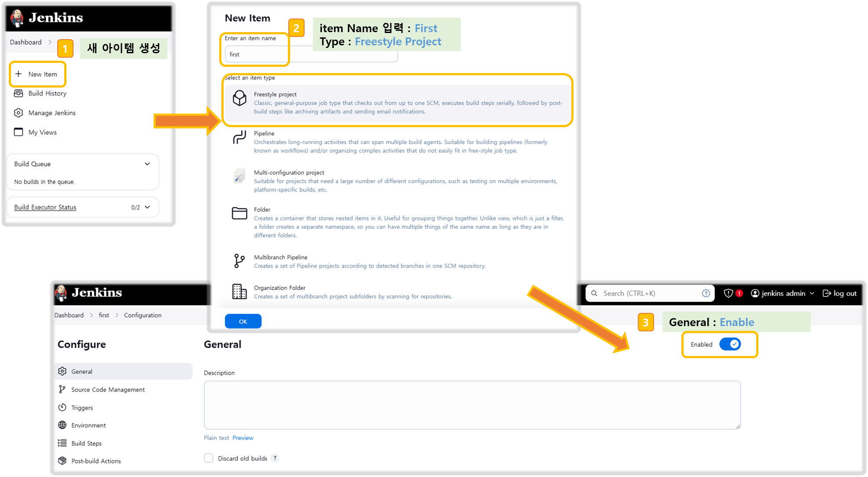Screen dimensions: 868x477
Task: Click the Manage Jenkins gear icon
Action: [18, 113]
